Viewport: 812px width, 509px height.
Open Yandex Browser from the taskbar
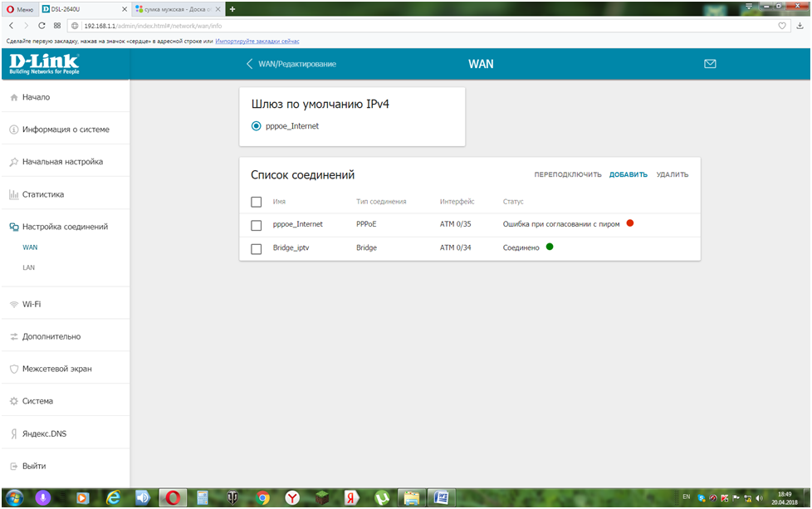tap(292, 497)
